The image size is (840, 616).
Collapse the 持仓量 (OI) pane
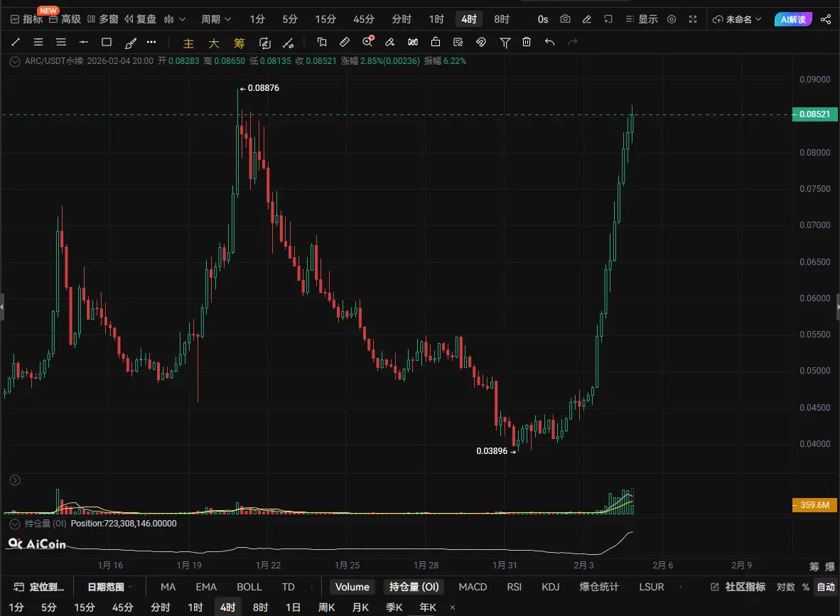15,524
